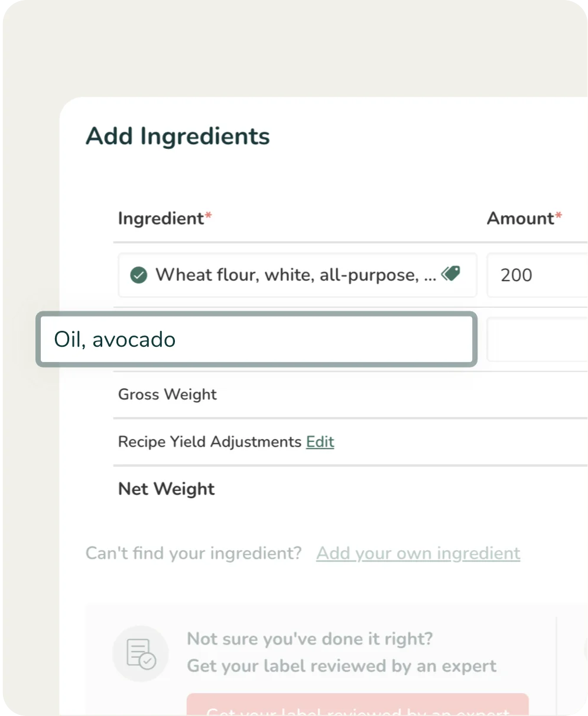
Task: Click the Add Ingredients heading
Action: point(177,136)
